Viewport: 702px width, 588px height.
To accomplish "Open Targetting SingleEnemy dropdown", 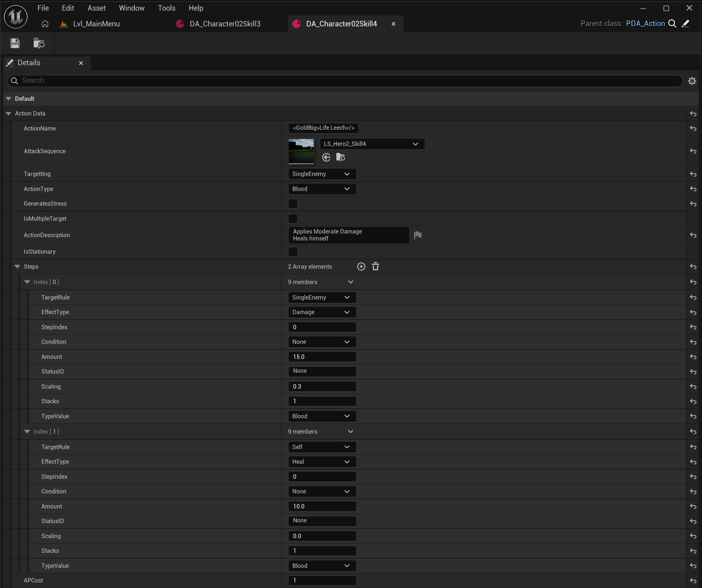I will coord(322,174).
